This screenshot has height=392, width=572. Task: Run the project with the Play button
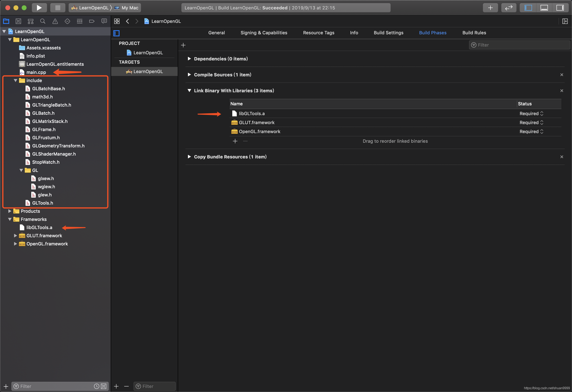click(39, 8)
